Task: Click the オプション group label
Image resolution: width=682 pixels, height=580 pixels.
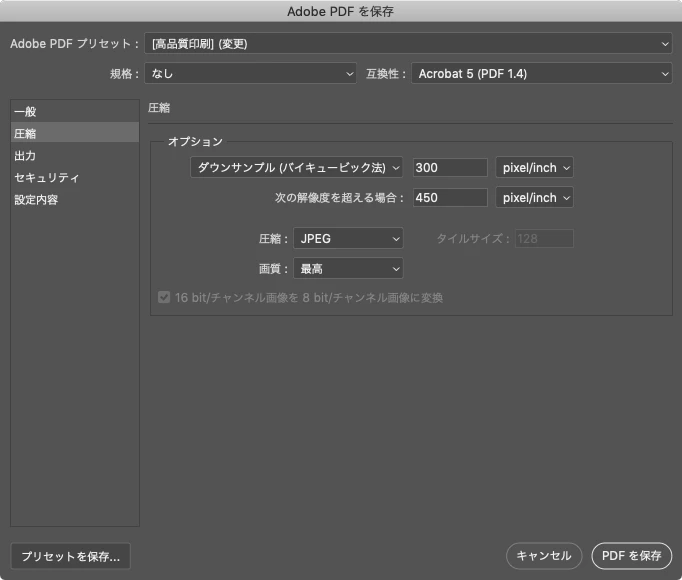Action: tap(195, 141)
